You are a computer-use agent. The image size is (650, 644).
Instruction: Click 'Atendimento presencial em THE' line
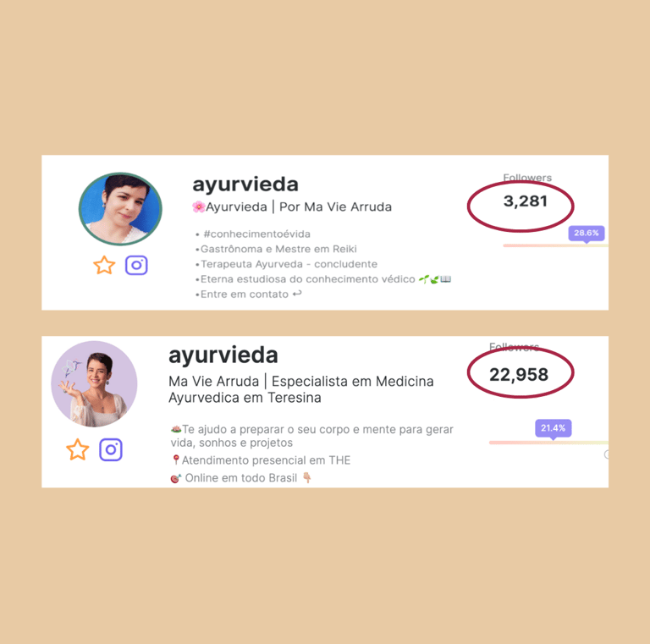point(261,460)
